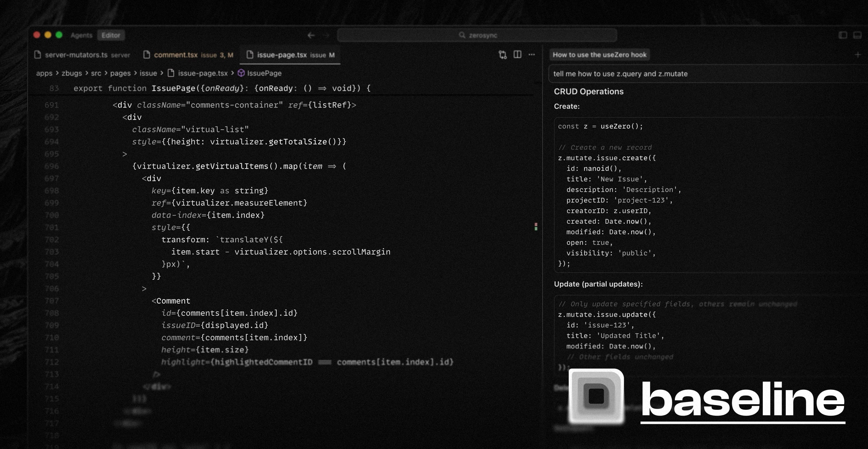This screenshot has width=868, height=449.
Task: Open the editor more actions ellipsis
Action: [532, 55]
